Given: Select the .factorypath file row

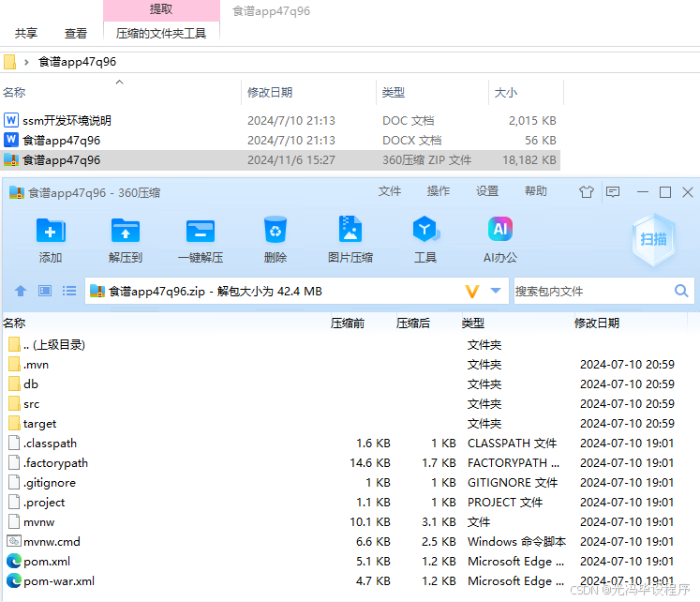Looking at the screenshot, I should tap(349, 462).
